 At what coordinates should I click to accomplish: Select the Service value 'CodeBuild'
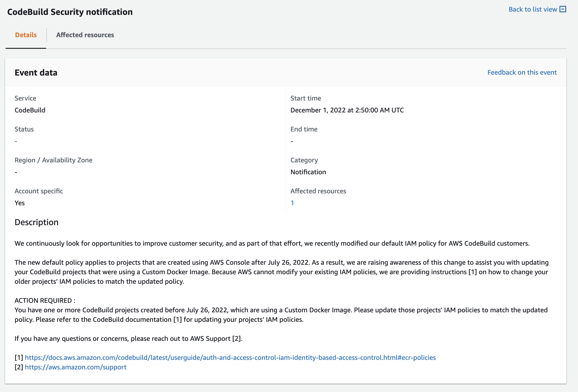[30, 110]
